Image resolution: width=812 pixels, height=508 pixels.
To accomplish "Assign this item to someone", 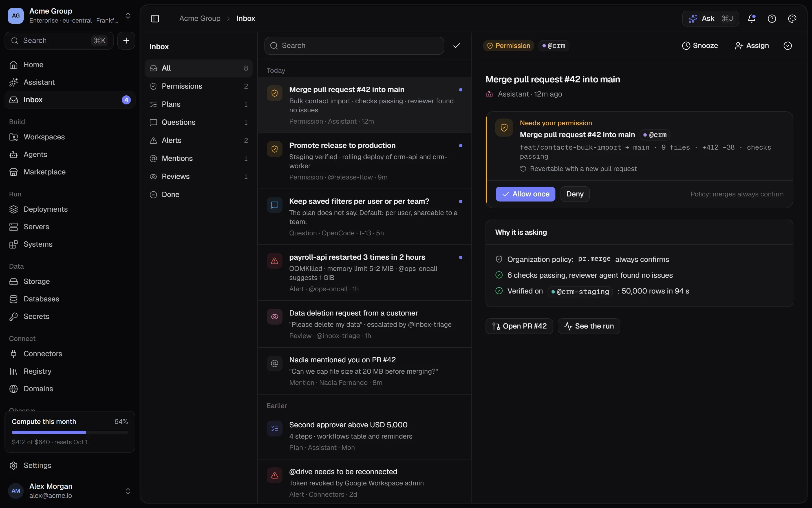I will (x=752, y=46).
